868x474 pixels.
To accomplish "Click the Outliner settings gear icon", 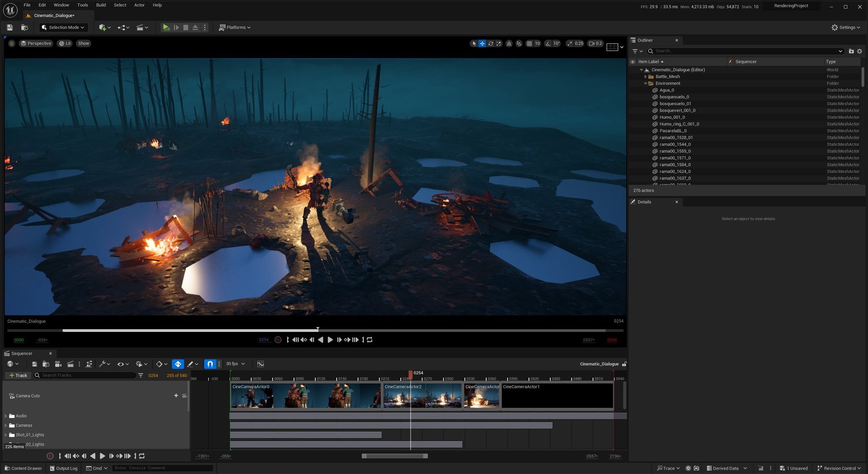I will click(859, 51).
